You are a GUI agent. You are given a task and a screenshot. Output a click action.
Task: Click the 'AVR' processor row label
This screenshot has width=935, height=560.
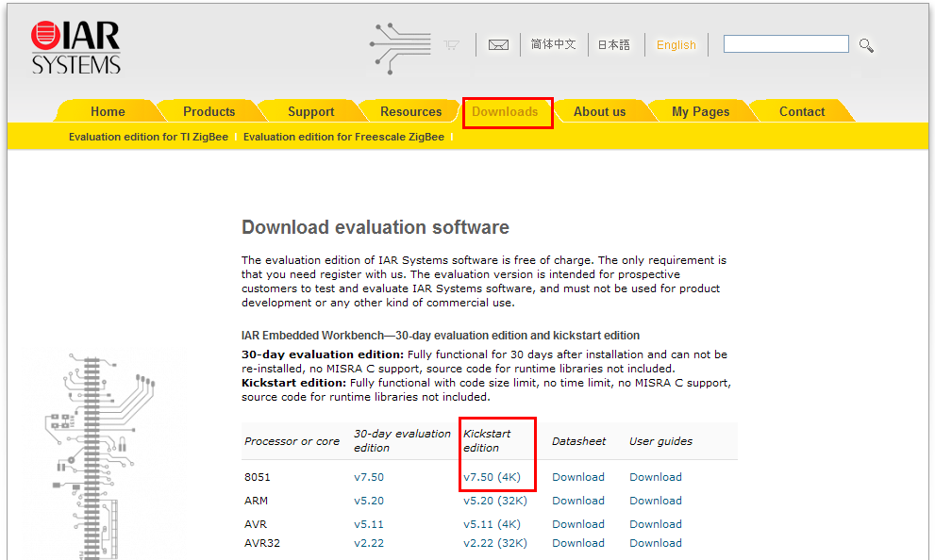click(256, 524)
